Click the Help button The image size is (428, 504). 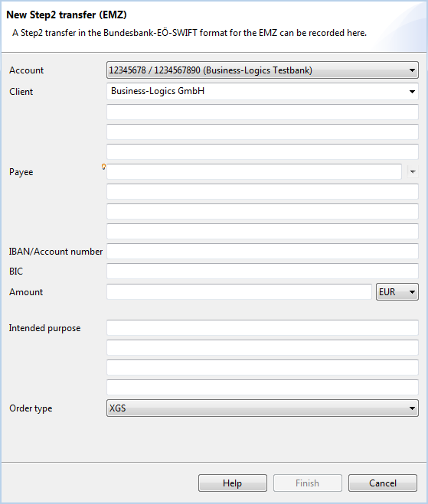tap(233, 483)
